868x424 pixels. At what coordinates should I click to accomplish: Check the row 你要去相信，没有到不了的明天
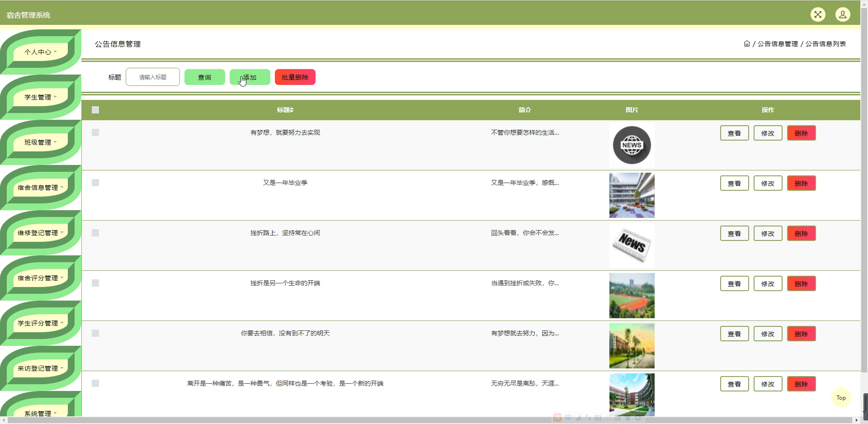[x=95, y=333]
